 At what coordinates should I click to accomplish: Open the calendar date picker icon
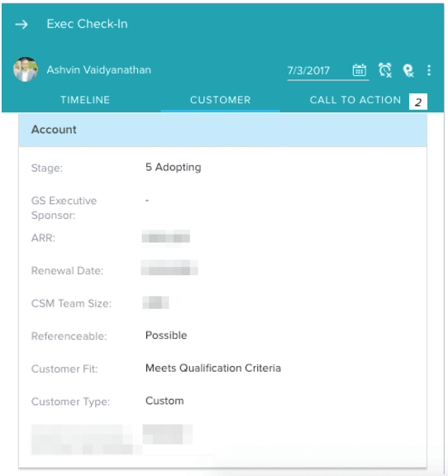click(x=360, y=70)
